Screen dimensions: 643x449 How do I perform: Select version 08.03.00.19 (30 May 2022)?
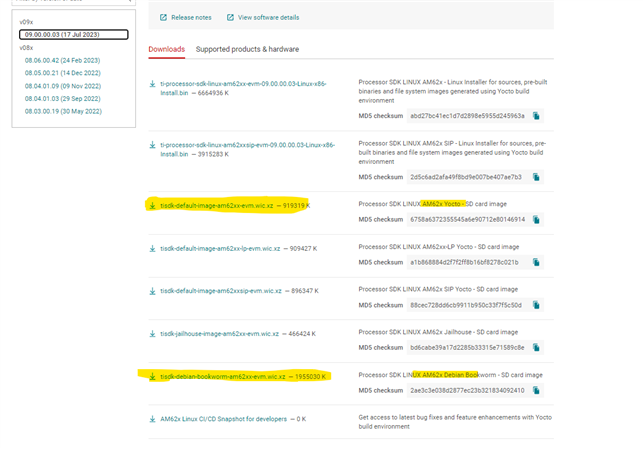point(63,111)
